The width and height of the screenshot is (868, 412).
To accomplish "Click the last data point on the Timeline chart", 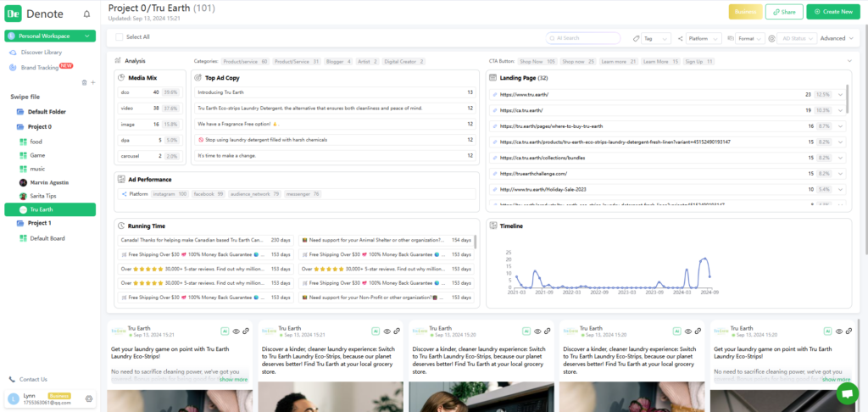I will pos(709,276).
